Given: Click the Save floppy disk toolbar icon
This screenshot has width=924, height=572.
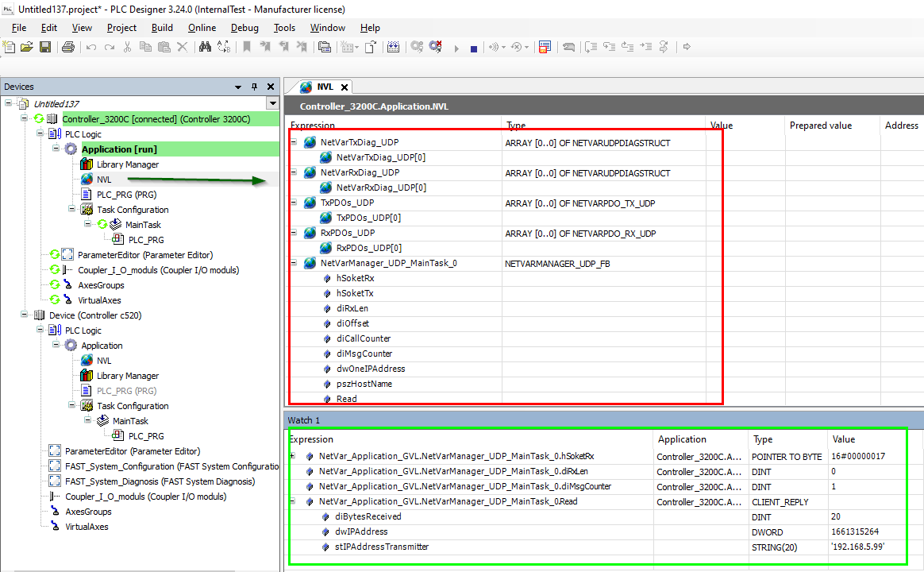Looking at the screenshot, I should [45, 48].
